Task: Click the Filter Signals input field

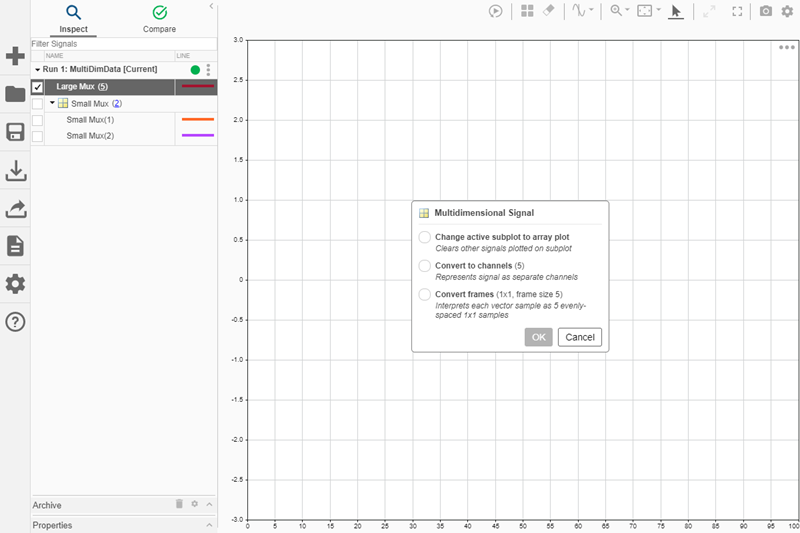Action: pyautogui.click(x=123, y=44)
